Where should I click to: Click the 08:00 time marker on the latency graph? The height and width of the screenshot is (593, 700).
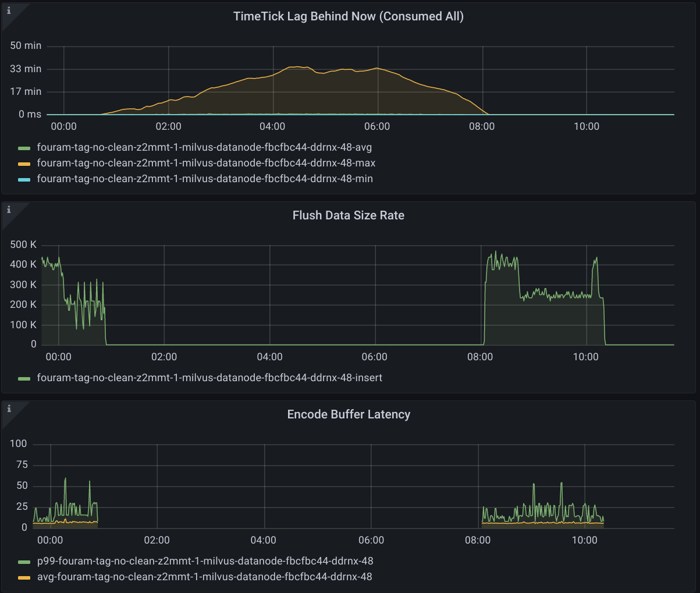(x=479, y=540)
